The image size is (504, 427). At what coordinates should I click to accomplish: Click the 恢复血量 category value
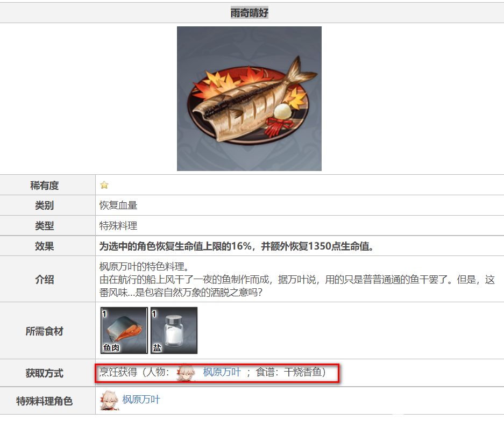point(118,205)
